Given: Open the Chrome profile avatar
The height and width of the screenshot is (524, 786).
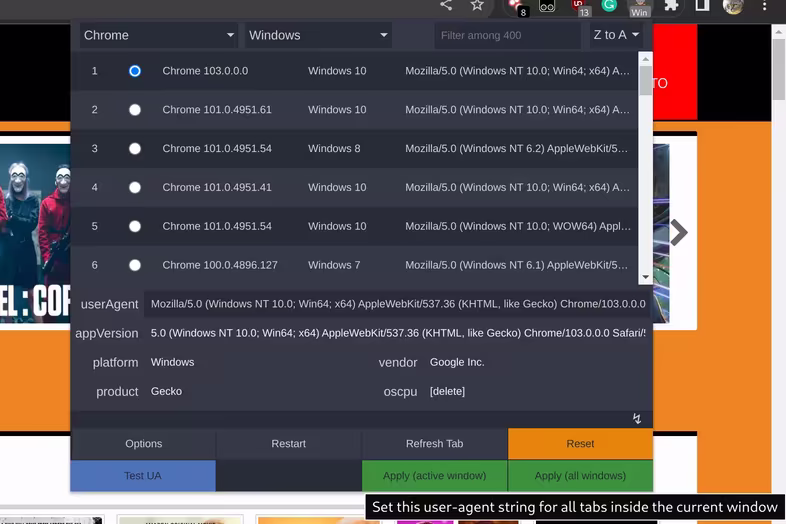Looking at the screenshot, I should [x=733, y=6].
